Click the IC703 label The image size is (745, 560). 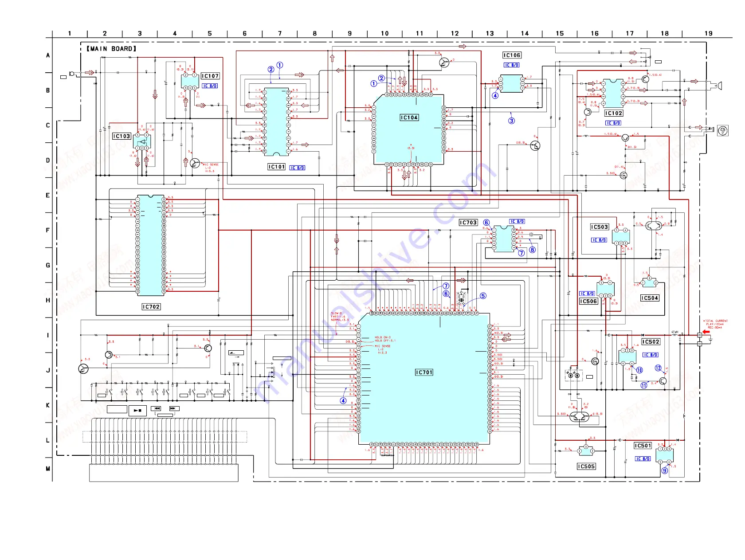468,223
